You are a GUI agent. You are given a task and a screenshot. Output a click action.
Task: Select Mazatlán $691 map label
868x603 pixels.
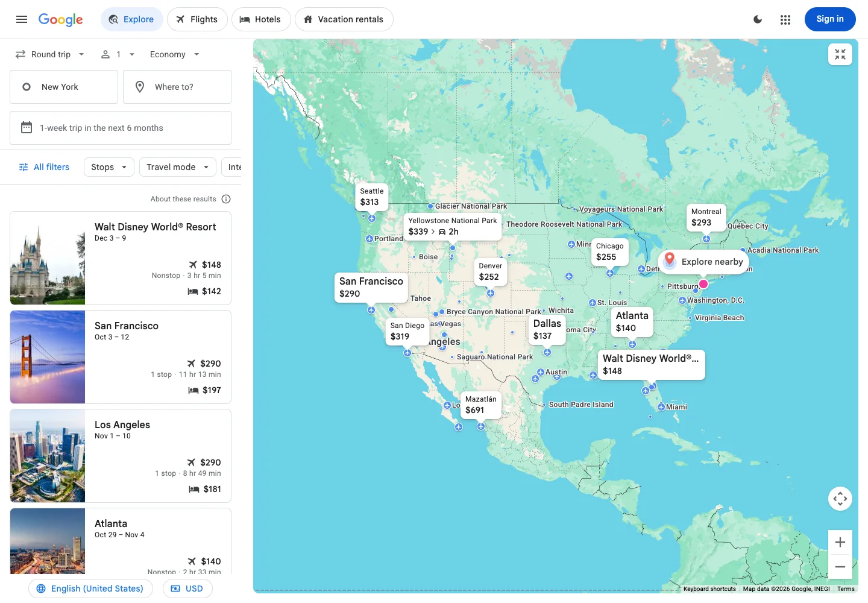click(x=480, y=405)
